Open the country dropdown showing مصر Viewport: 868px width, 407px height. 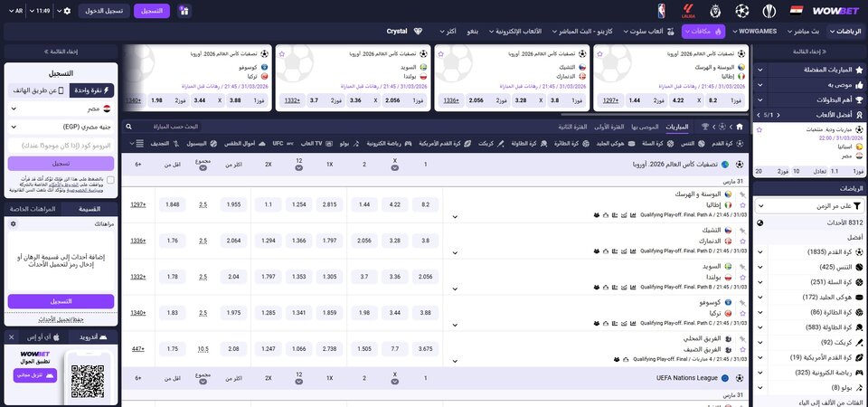(x=61, y=109)
